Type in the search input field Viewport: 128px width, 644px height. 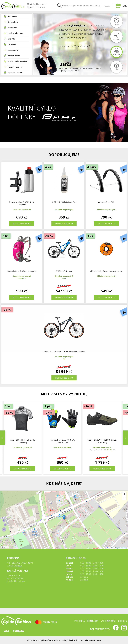pos(81,6)
